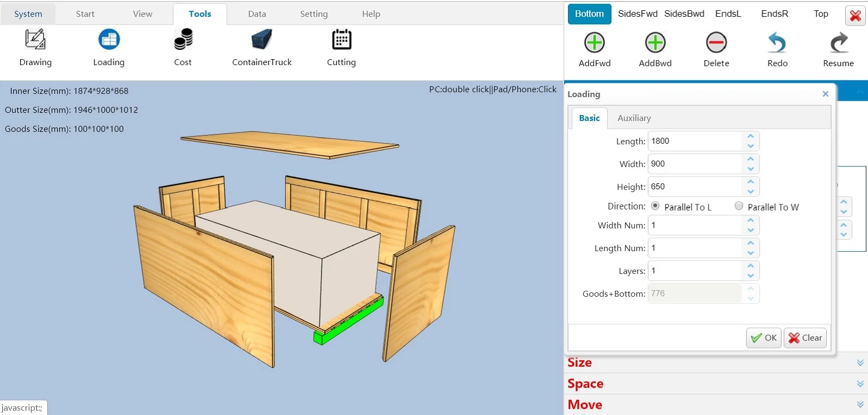Expand the Space section
The height and width of the screenshot is (415, 868).
pyautogui.click(x=716, y=384)
